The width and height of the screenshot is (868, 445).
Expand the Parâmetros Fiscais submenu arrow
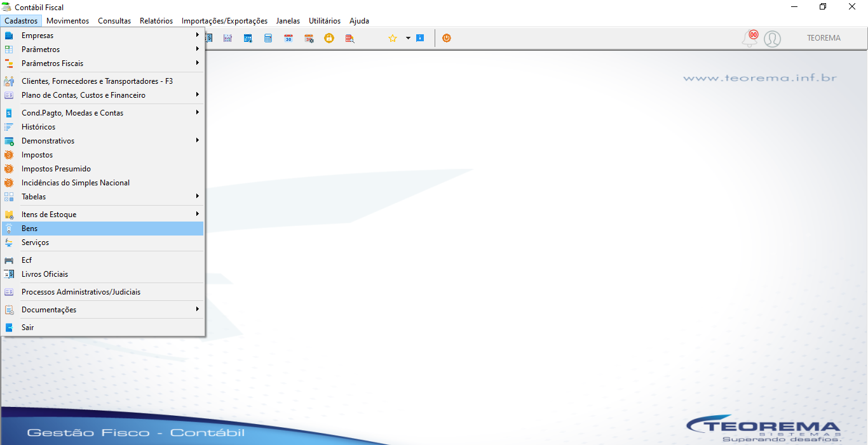[x=198, y=63]
